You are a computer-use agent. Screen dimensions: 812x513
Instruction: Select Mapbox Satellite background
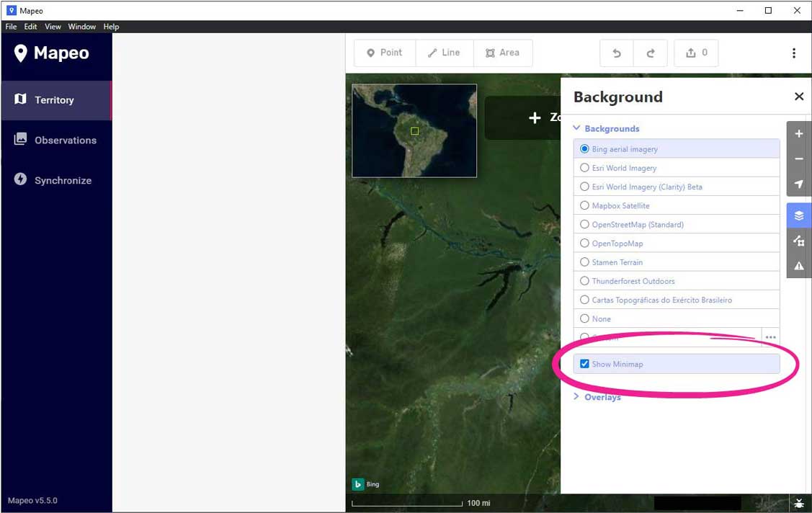coord(677,205)
